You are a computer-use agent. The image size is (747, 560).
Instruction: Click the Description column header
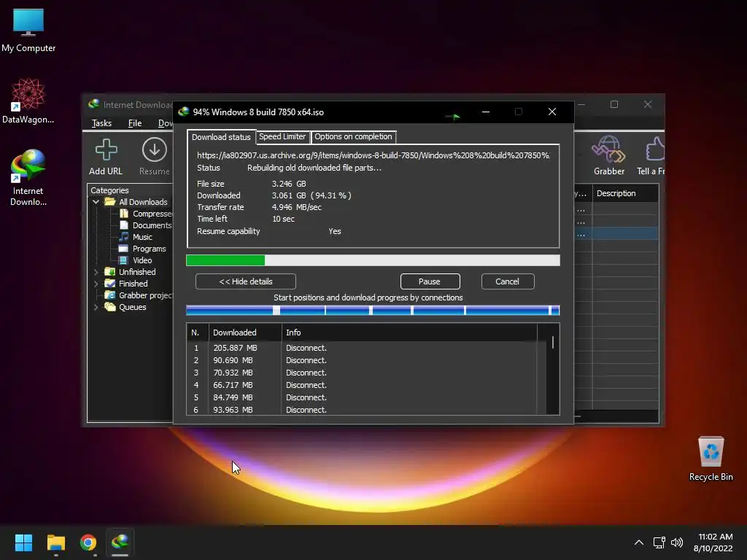click(x=624, y=193)
